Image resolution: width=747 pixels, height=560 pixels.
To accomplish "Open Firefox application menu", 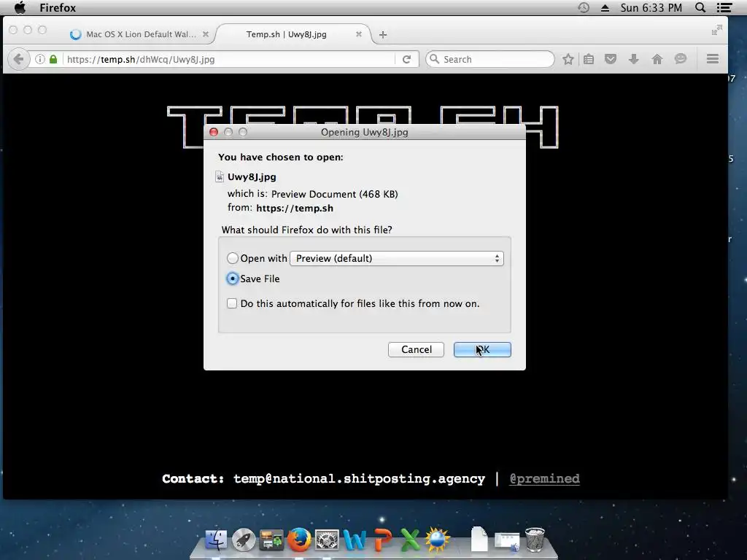I will 58,7.
